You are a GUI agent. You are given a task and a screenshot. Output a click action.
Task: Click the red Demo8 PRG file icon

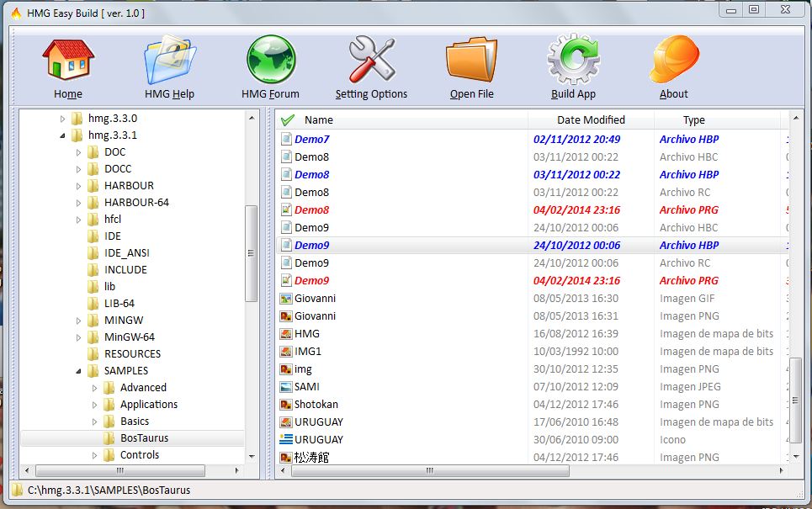[x=286, y=209]
